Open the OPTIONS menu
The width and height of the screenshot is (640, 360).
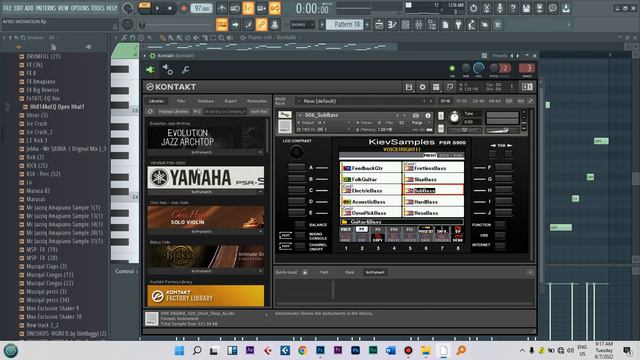[x=80, y=8]
